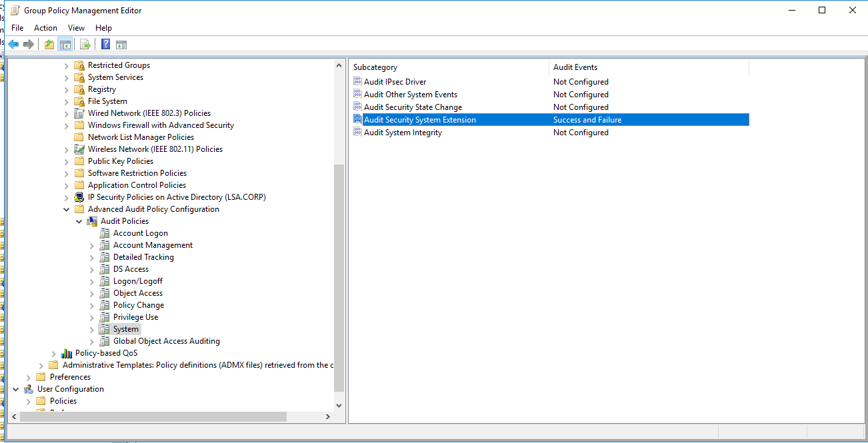The image size is (868, 443).
Task: Expand Windows Firewall with Advanced Security
Action: click(67, 125)
